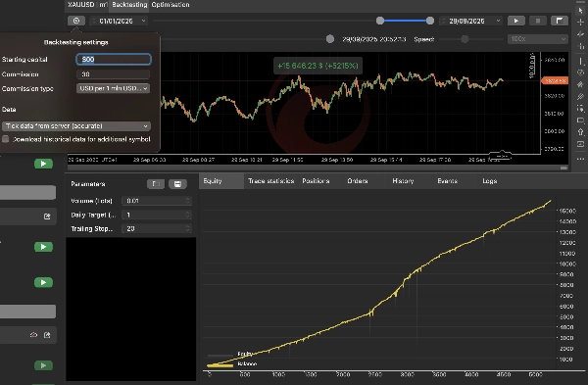Click the Daily Target stepper arrows
The width and height of the screenshot is (588, 385).
point(187,215)
